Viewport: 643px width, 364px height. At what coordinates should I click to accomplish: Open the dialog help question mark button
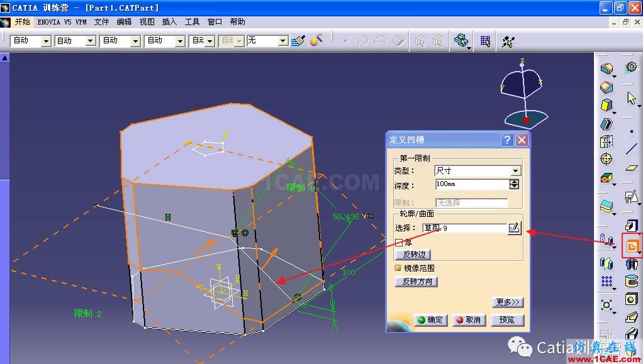(x=507, y=140)
